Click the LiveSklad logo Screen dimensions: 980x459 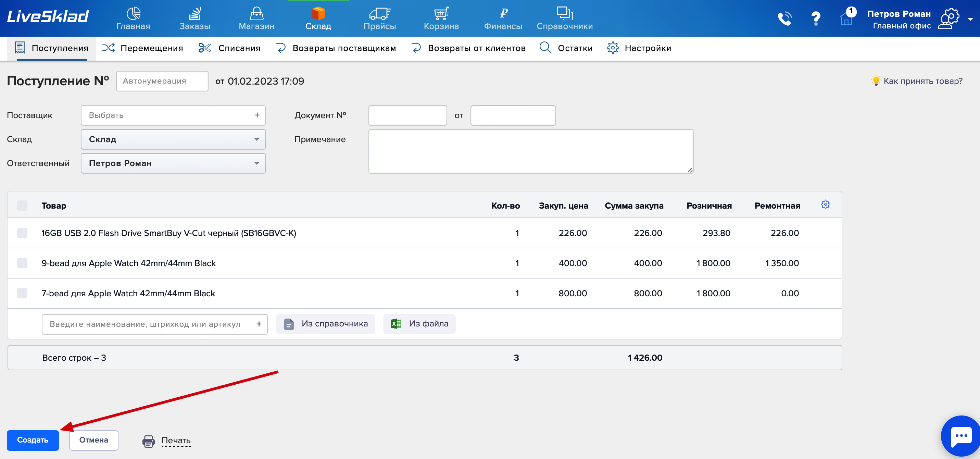tap(48, 16)
